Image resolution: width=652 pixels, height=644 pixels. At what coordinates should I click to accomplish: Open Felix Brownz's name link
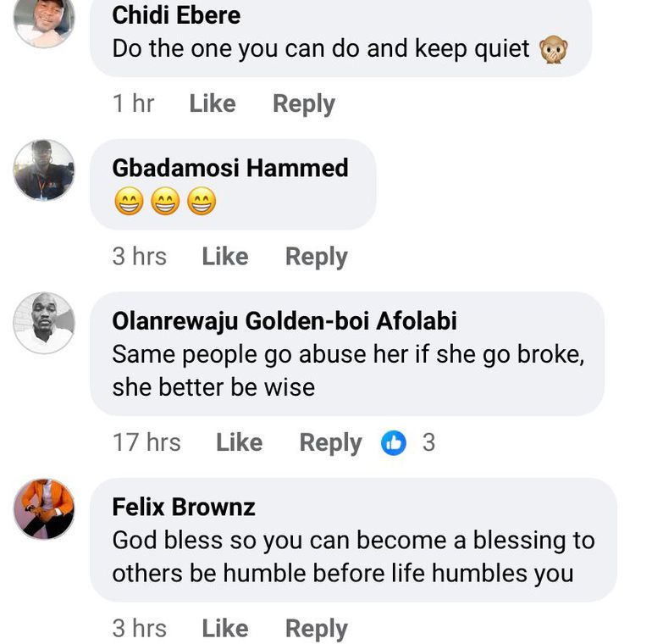coord(184,507)
